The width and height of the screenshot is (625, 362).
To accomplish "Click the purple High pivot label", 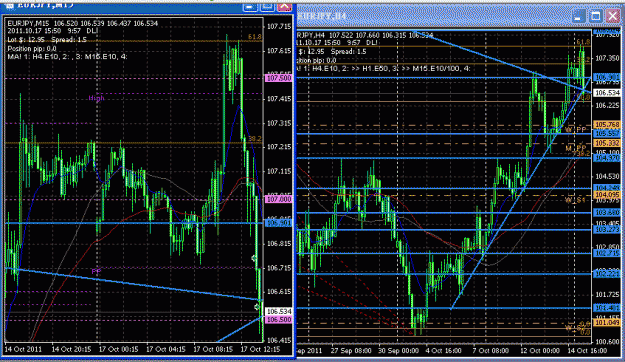I will (96, 98).
